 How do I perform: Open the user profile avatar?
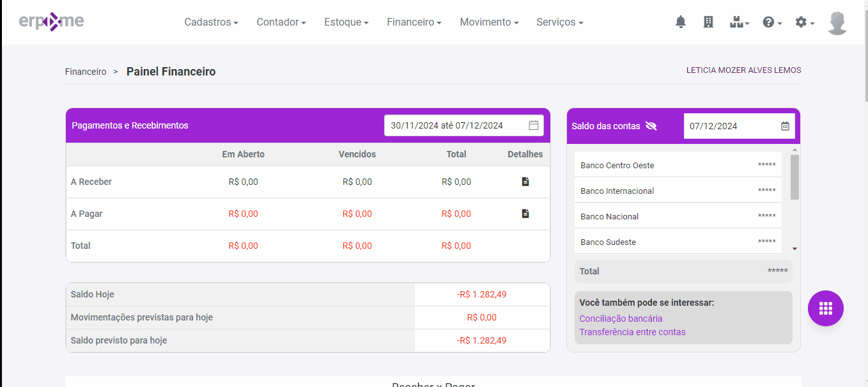pos(837,22)
